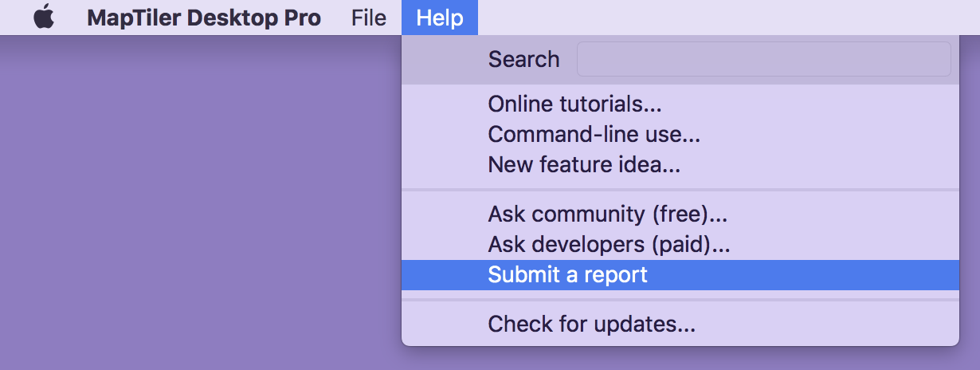This screenshot has width=980, height=370.
Task: Launch online tutorials from the Help dropdown
Action: (574, 104)
